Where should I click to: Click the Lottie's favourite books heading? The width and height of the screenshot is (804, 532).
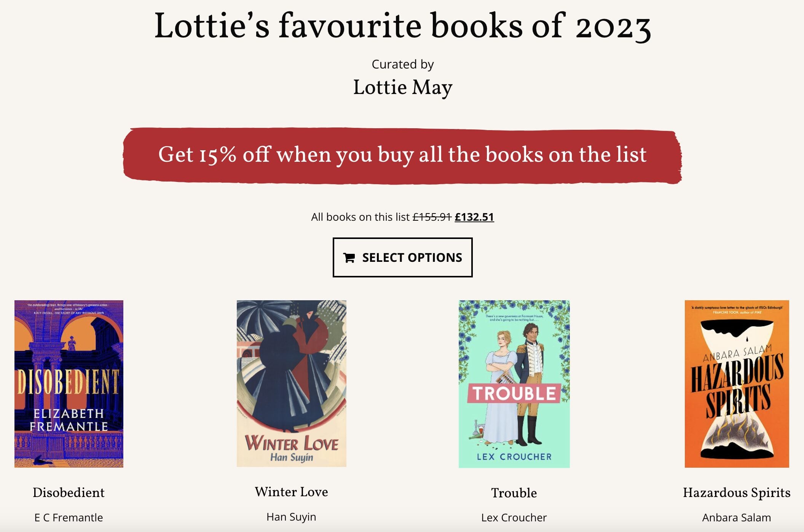tap(402, 26)
